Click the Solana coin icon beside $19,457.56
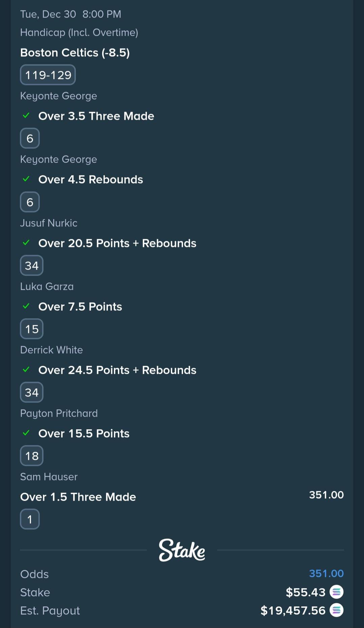The height and width of the screenshot is (628, 364). point(336,610)
